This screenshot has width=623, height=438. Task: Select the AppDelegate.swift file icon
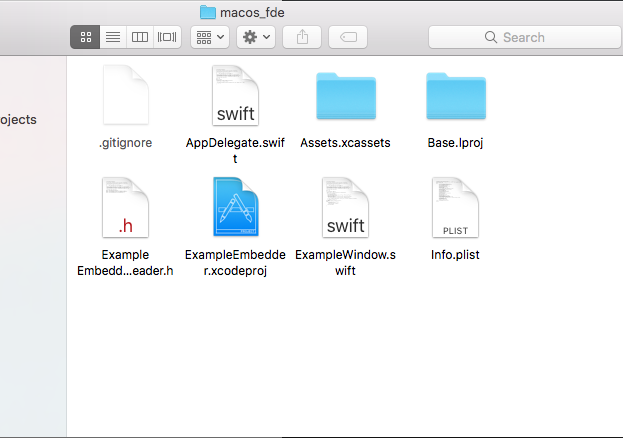[236, 95]
